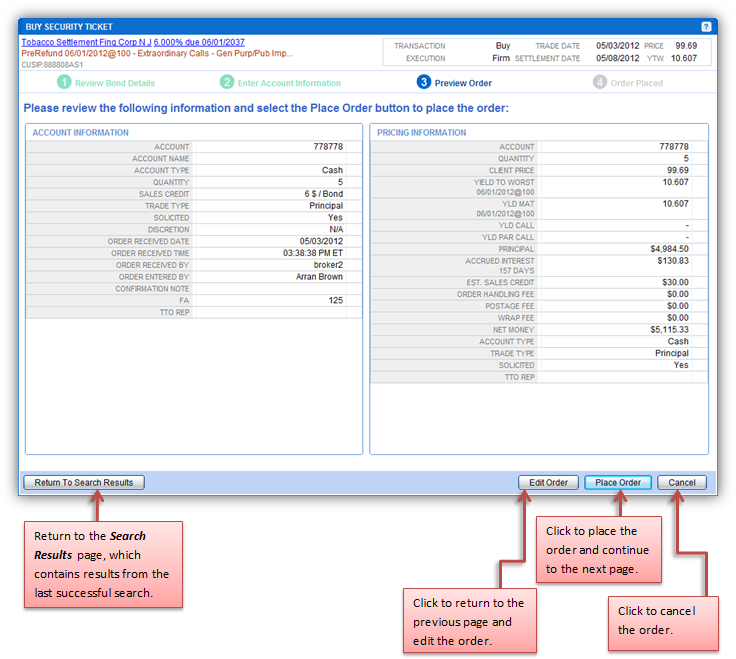Cancel the order with the Cancel button

coord(682,482)
